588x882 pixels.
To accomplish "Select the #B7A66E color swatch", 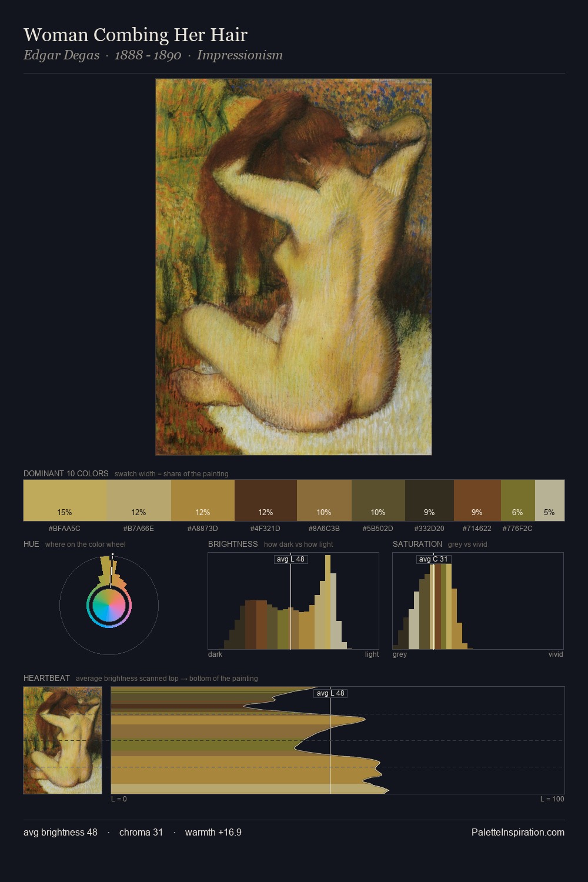I will click(139, 500).
